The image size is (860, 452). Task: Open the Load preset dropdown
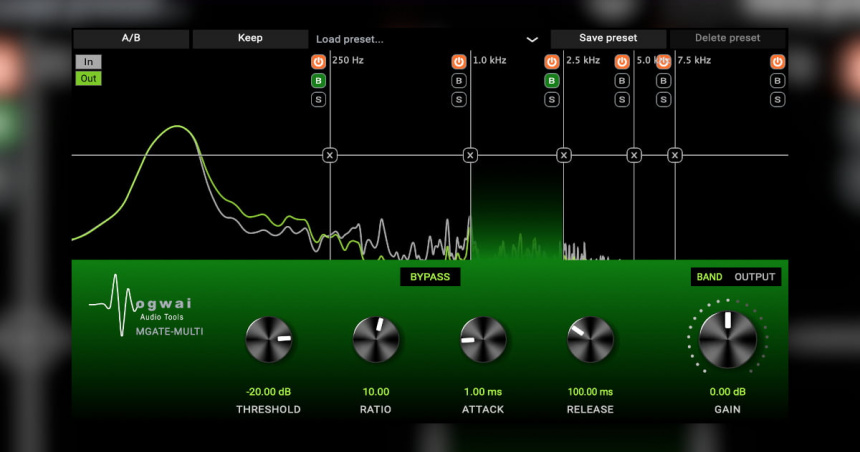427,39
